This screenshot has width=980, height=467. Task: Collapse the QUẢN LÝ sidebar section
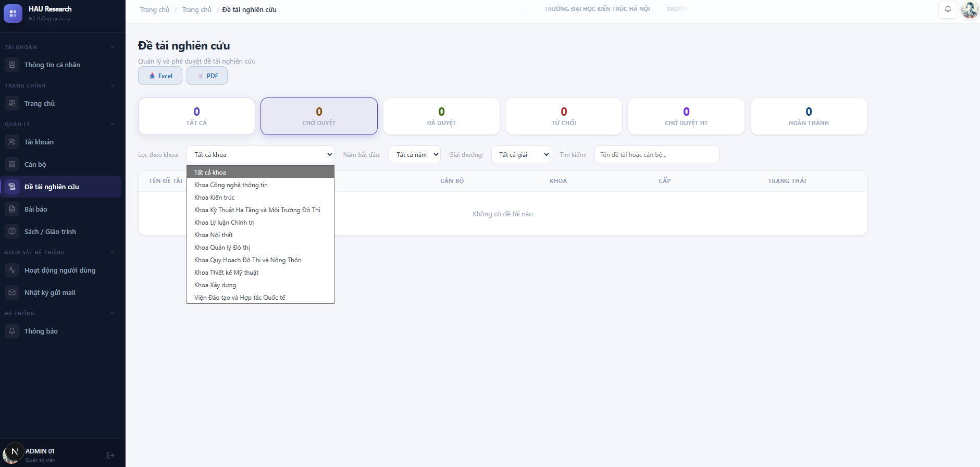pos(113,124)
